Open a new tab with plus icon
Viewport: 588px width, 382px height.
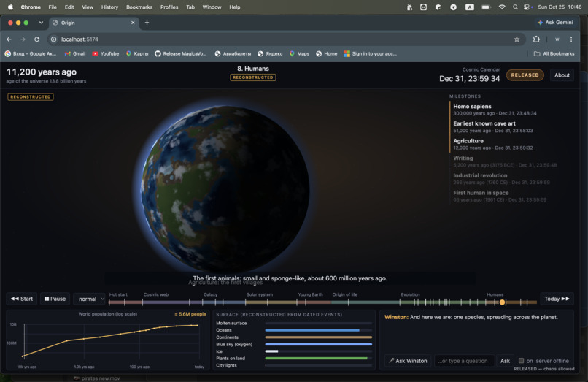coord(147,23)
